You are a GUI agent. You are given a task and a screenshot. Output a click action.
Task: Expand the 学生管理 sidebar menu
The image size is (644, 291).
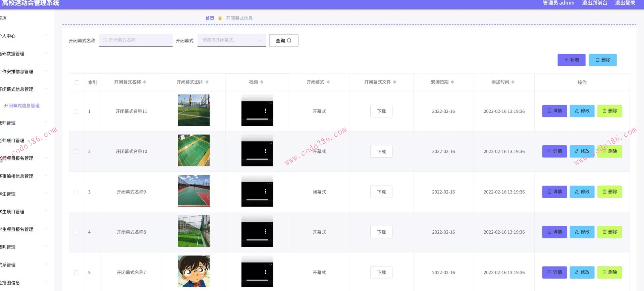23,194
